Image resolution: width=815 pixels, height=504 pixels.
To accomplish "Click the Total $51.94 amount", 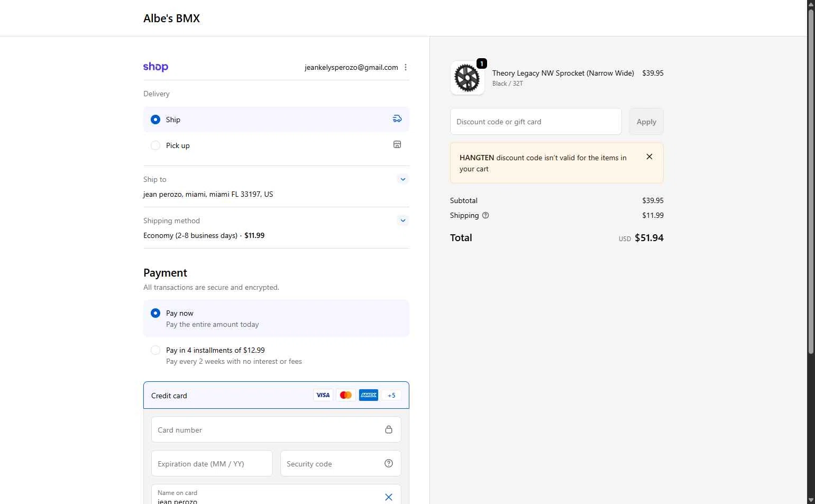I will (x=649, y=238).
